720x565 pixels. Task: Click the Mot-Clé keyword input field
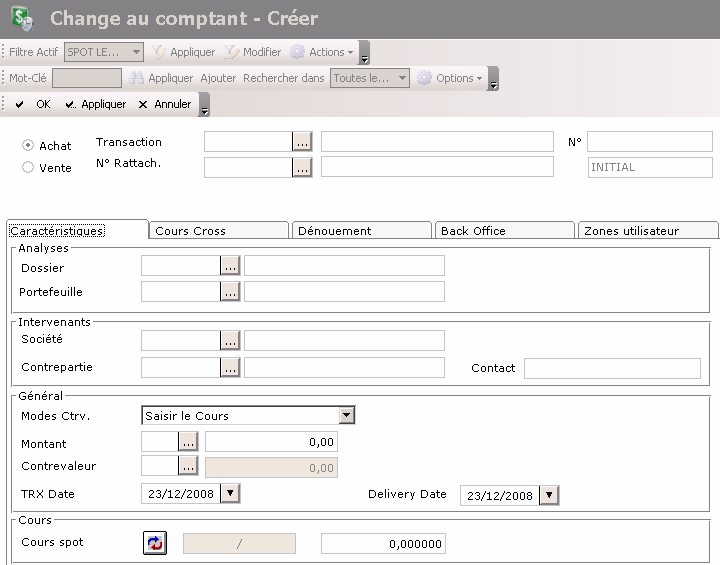87,78
